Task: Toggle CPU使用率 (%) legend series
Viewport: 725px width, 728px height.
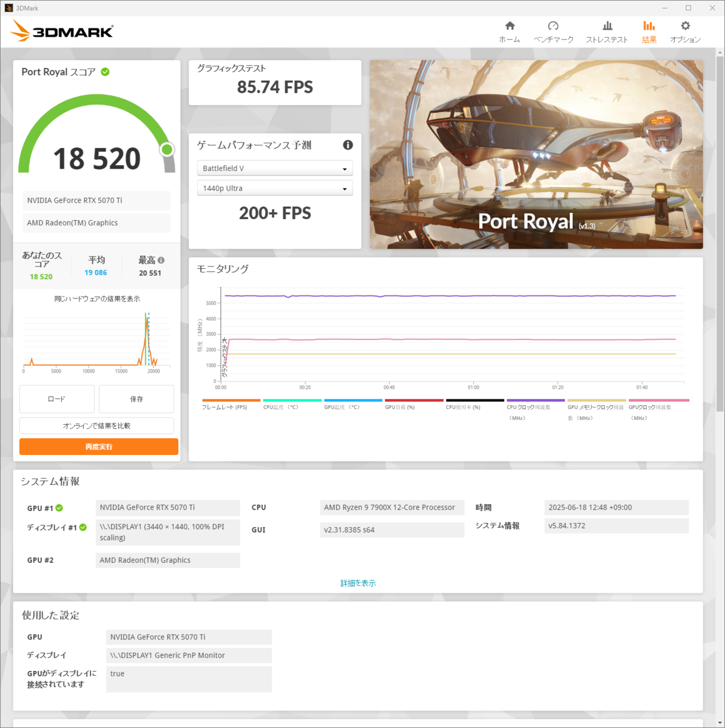Action: coord(475,405)
